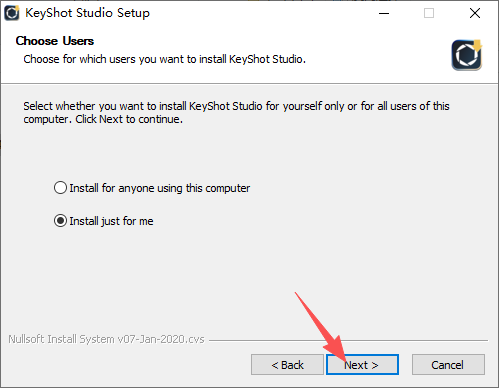Screen dimensions: 499x388
Task: Go back with the Back button
Action: pos(287,365)
